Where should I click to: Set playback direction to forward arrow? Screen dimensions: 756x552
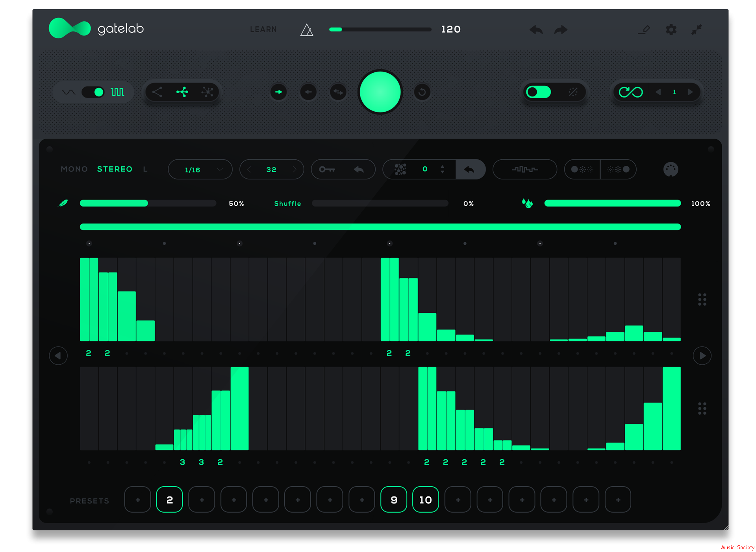pos(279,92)
